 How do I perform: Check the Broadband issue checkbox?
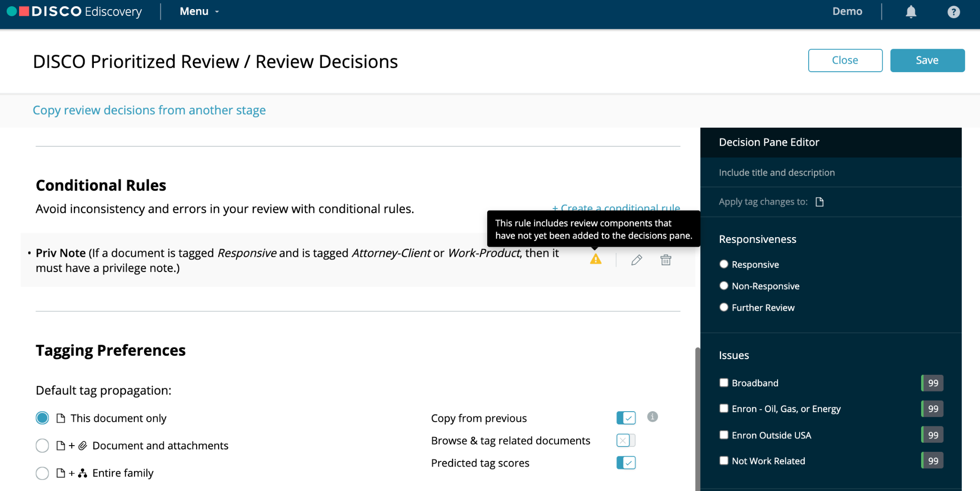[x=724, y=382]
